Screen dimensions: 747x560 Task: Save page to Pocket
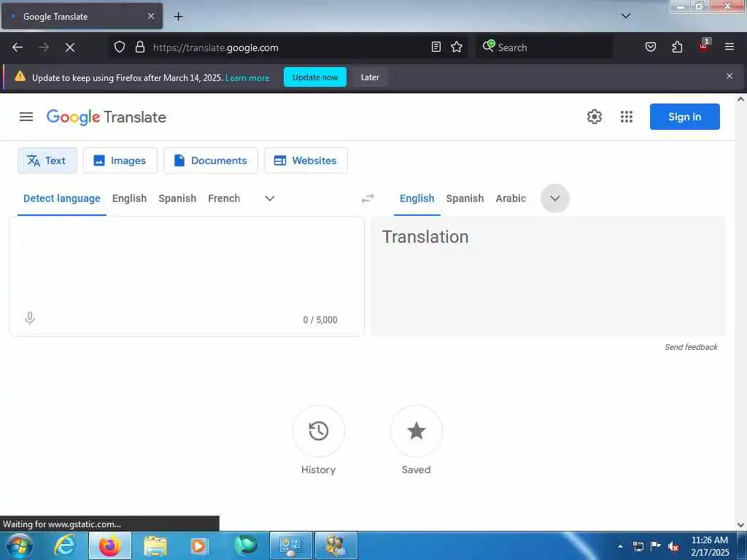click(x=650, y=47)
